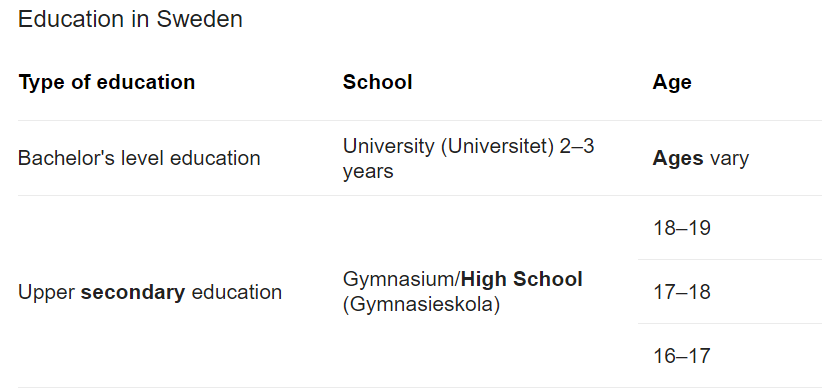Image resolution: width=822 pixels, height=391 pixels.
Task: Click the bold word 'secondary'
Action: pyautogui.click(x=133, y=292)
